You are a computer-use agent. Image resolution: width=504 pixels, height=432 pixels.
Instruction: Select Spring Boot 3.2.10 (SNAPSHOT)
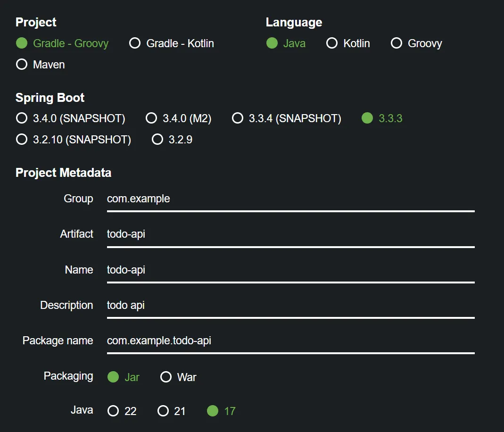coord(22,140)
